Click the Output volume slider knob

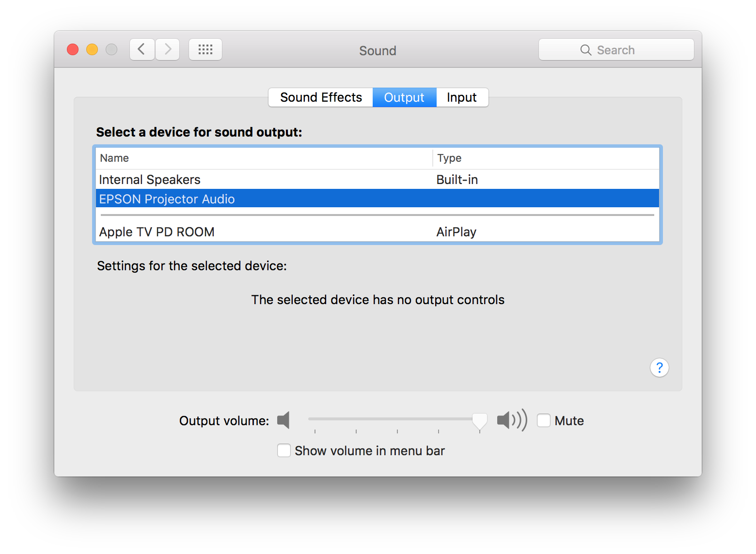pyautogui.click(x=480, y=420)
